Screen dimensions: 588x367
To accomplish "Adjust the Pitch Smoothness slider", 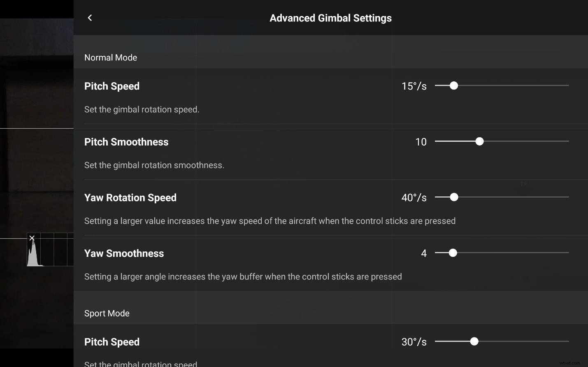I will point(479,141).
